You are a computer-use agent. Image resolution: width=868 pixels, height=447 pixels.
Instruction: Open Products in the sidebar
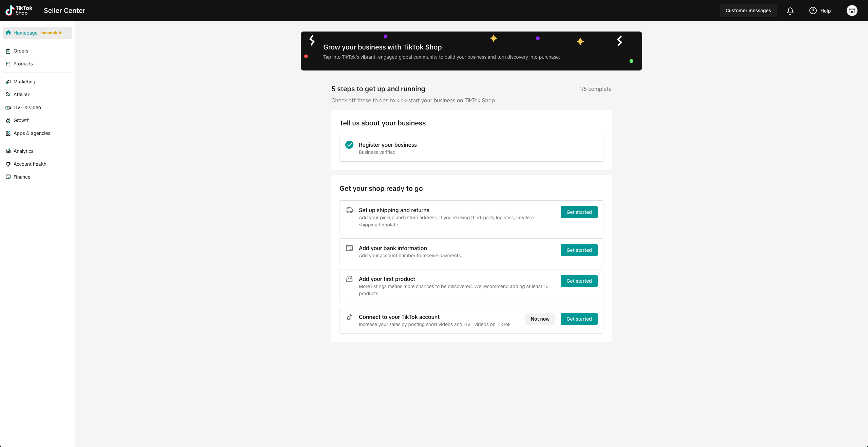[23, 64]
